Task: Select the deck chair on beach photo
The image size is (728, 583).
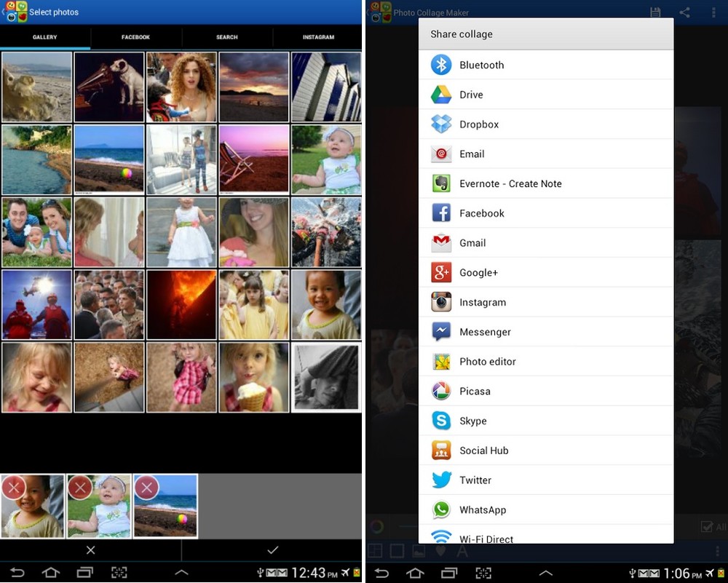Action: coord(254,159)
